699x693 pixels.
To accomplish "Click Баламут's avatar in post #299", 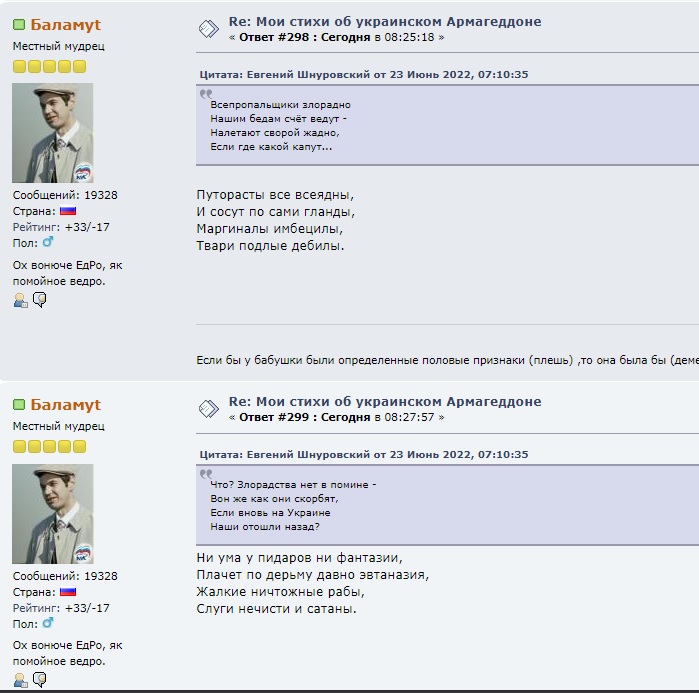I will point(53,514).
